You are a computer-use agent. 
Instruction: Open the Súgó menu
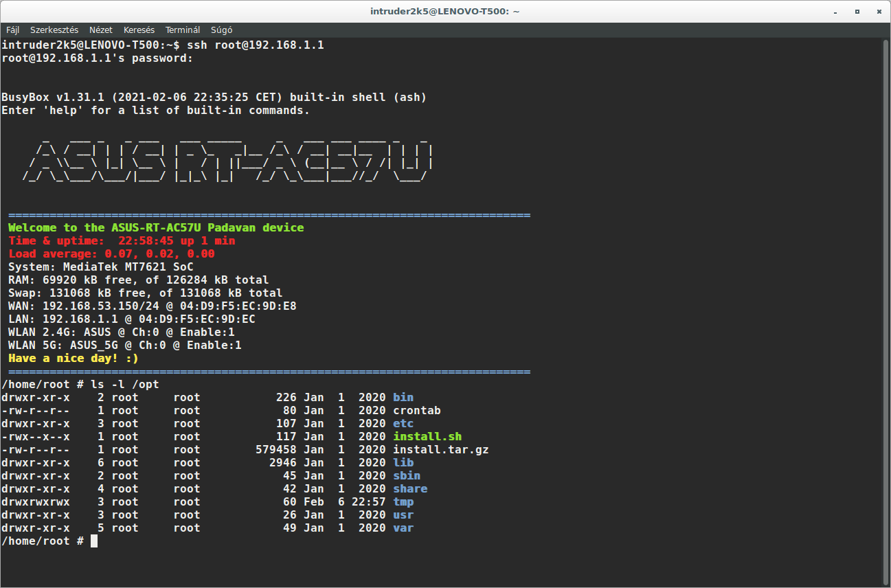(221, 30)
